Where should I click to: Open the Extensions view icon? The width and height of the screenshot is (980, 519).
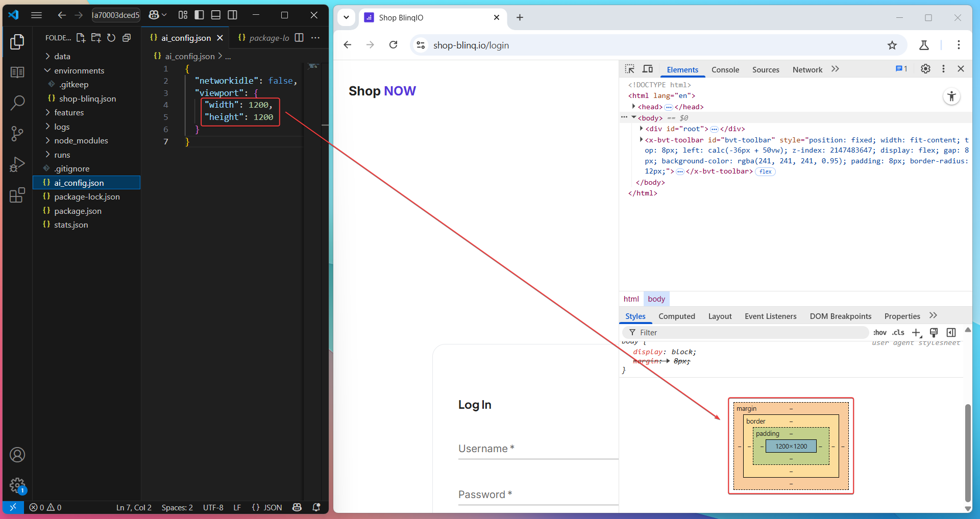17,195
